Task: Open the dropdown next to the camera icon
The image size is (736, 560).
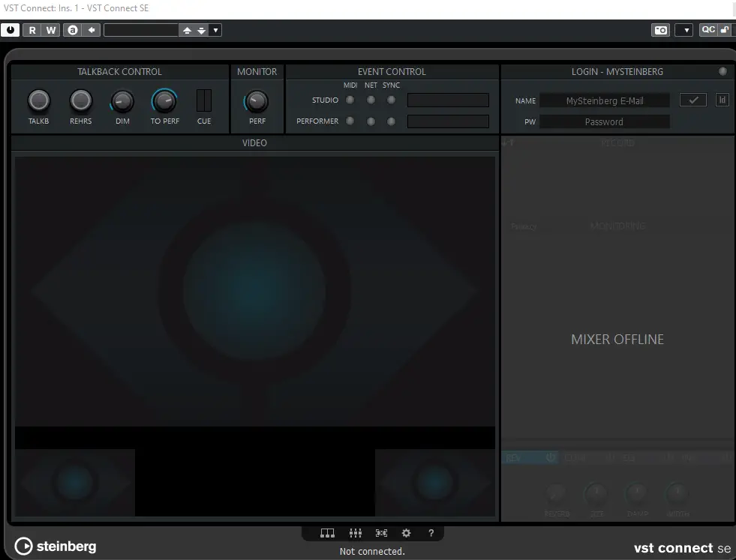Action: (x=683, y=30)
